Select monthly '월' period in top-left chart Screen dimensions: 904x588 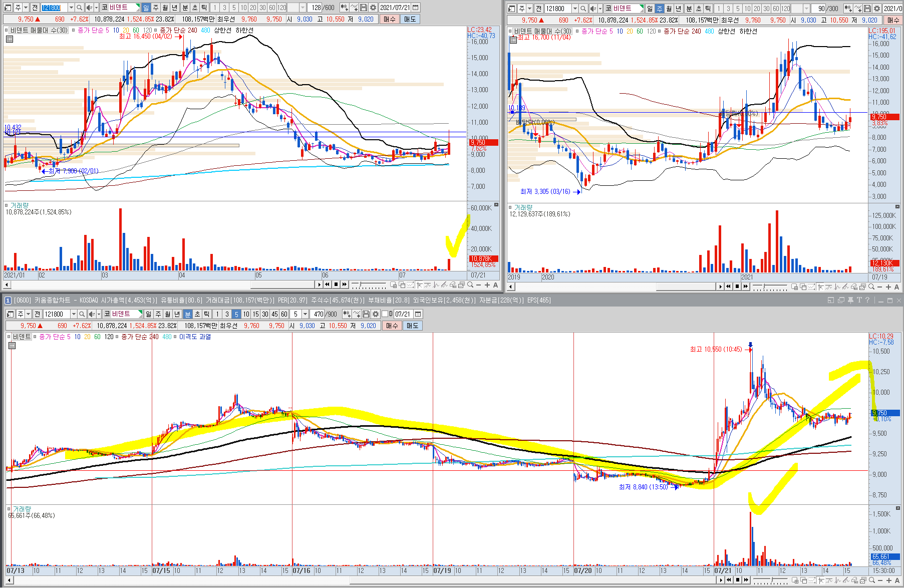point(165,8)
